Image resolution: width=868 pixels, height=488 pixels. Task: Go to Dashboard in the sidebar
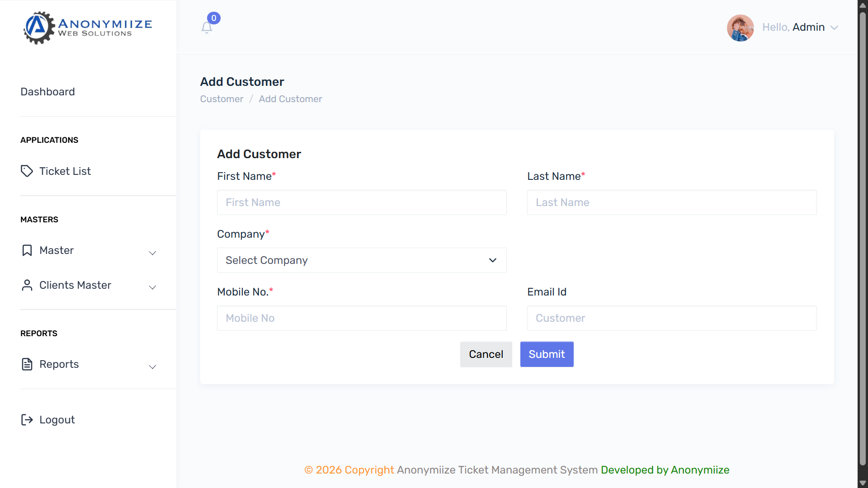[x=47, y=92]
